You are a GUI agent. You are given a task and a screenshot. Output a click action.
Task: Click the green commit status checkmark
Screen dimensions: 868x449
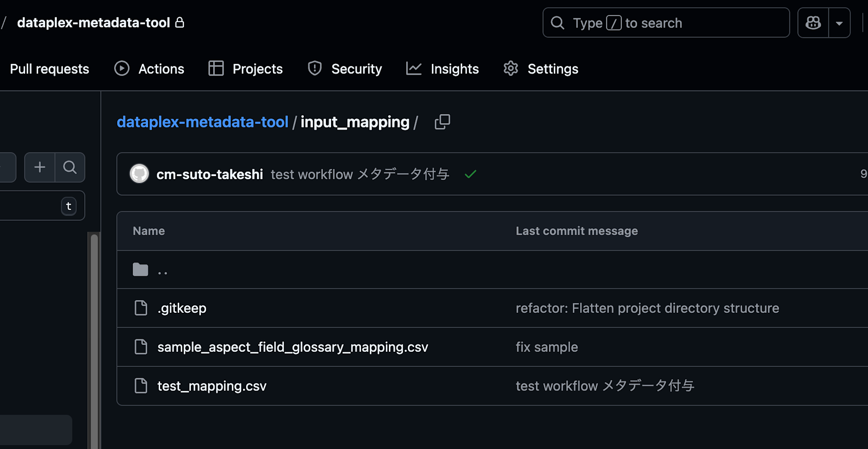pos(470,174)
